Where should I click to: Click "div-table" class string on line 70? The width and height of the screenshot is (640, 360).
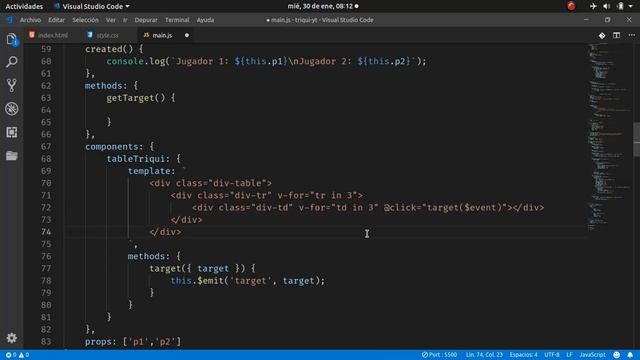[238, 183]
